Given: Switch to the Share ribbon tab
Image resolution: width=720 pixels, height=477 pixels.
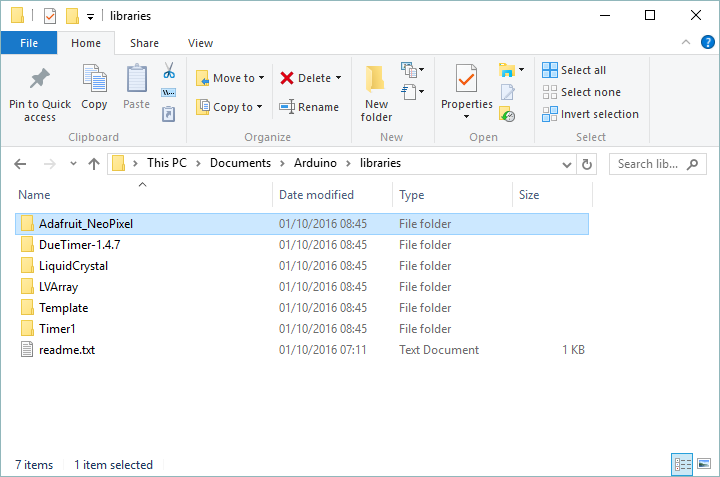Looking at the screenshot, I should [x=144, y=43].
